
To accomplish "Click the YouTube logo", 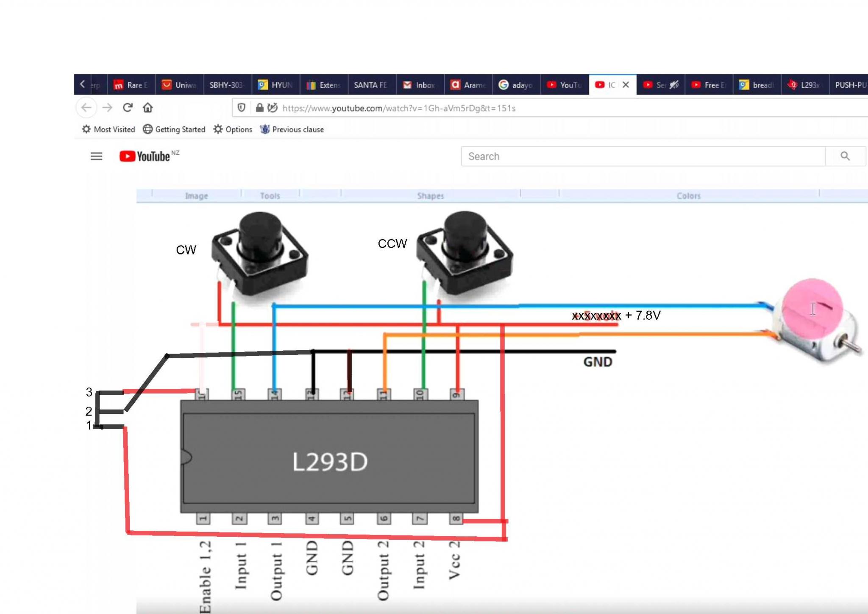I will click(145, 156).
